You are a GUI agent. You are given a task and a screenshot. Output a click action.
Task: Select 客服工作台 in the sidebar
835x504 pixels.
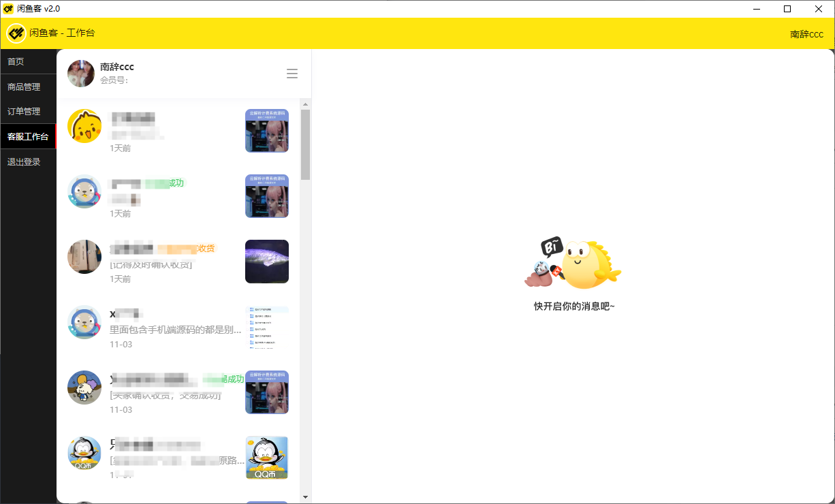pos(28,137)
